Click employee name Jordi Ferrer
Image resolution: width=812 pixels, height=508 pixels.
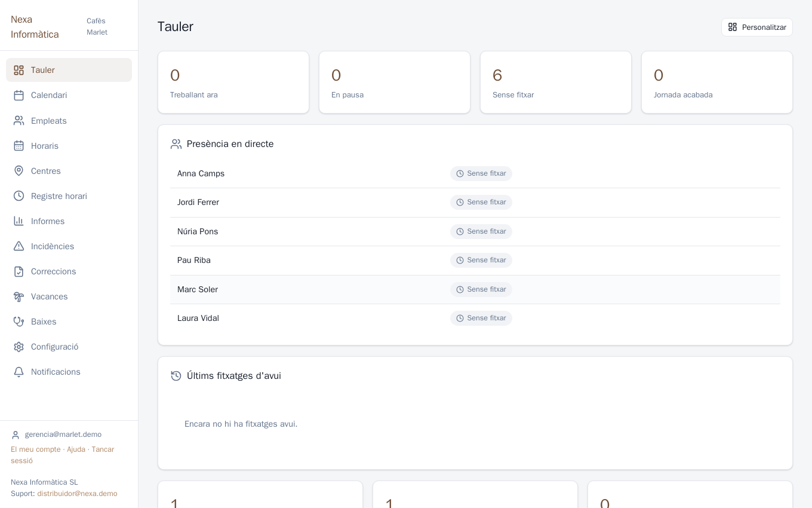(x=198, y=203)
